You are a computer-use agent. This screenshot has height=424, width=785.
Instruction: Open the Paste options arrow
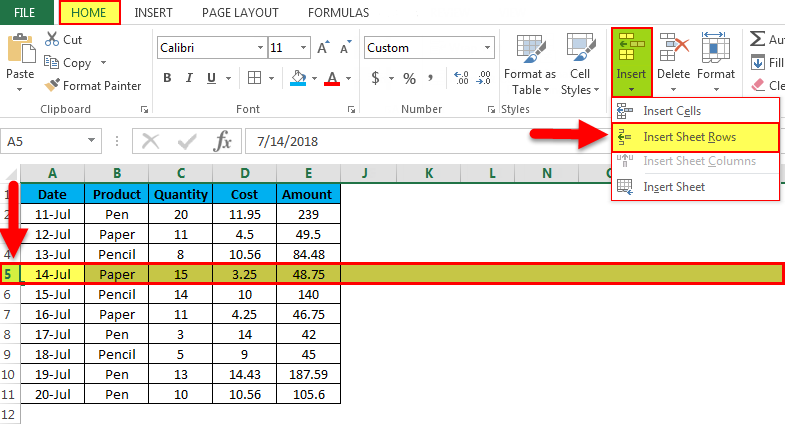20,90
